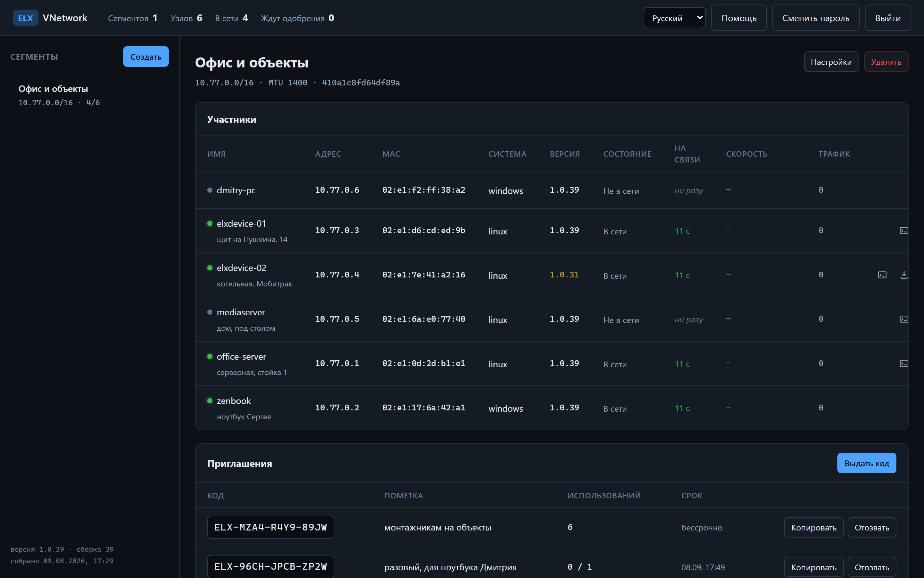The height and width of the screenshot is (578, 924).
Task: Click the download update icon for elxdevice-02
Action: tap(903, 275)
